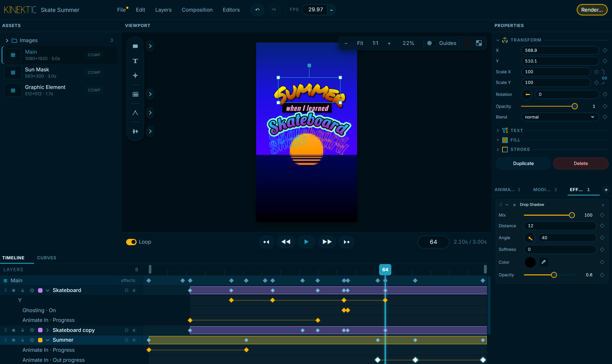Viewport: 612px width, 364px height.
Task: Select the rectangle shape tool
Action: click(x=135, y=46)
